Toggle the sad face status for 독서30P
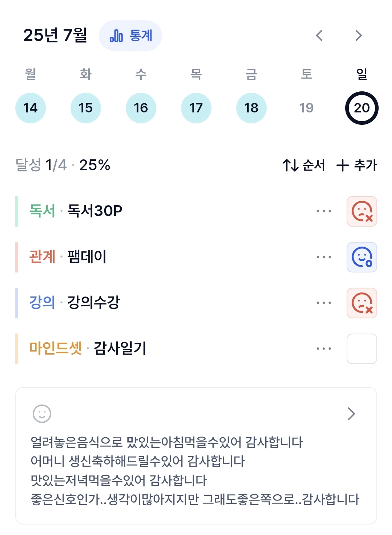The height and width of the screenshot is (535, 392). [x=362, y=211]
